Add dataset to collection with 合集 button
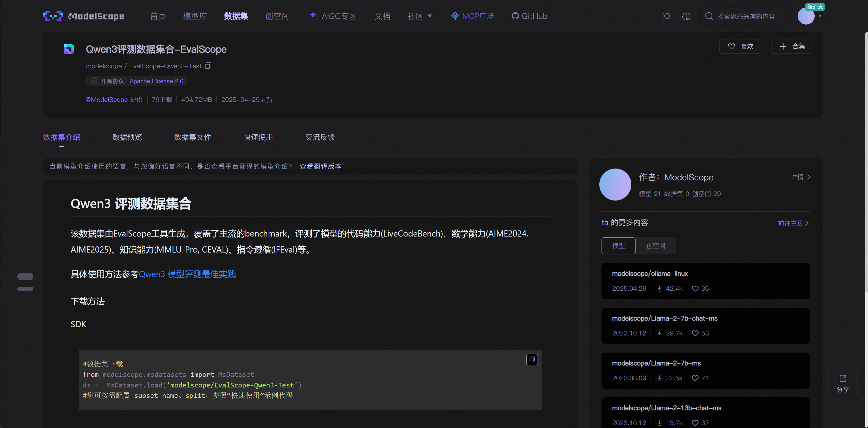The width and height of the screenshot is (868, 428). click(791, 47)
